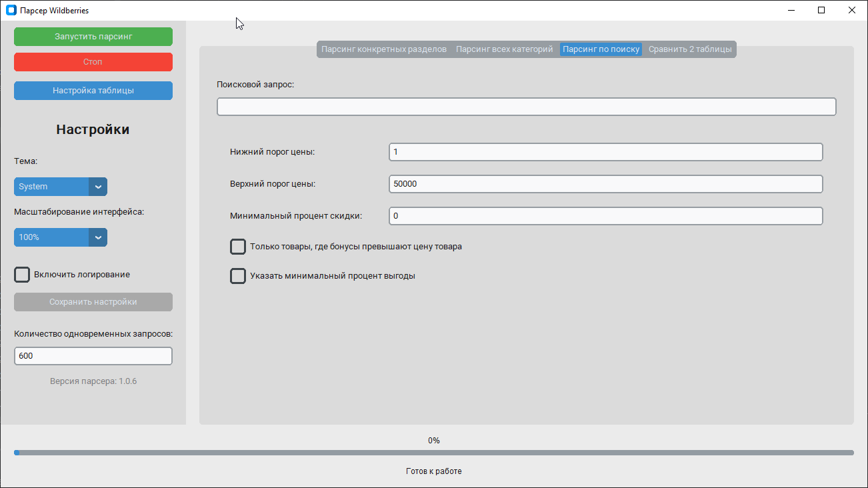
Task: Click the Верхний порог цены input
Action: point(605,184)
